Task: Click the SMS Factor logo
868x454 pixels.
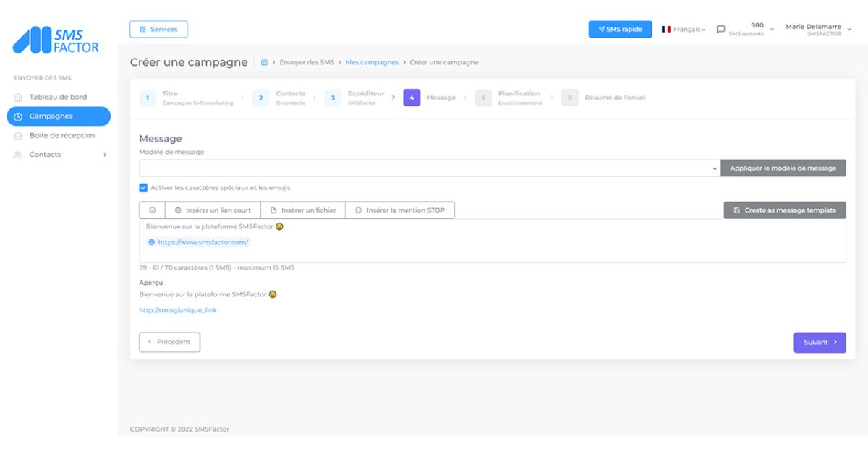Action: coord(56,40)
